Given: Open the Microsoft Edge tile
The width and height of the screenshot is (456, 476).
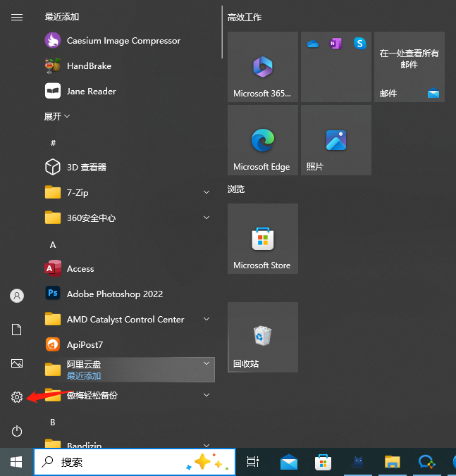Looking at the screenshot, I should 263,140.
